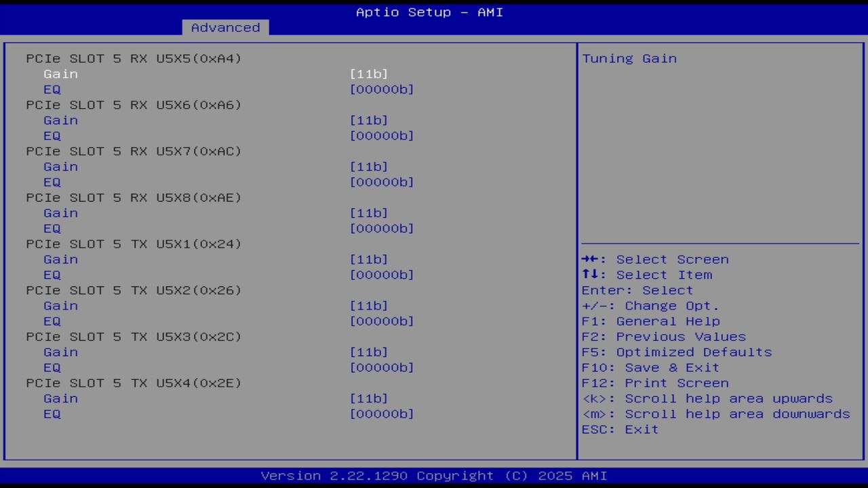Highlight the Gain label under TX U5X2(0x26)
The height and width of the screenshot is (488, 868).
pos(61,306)
